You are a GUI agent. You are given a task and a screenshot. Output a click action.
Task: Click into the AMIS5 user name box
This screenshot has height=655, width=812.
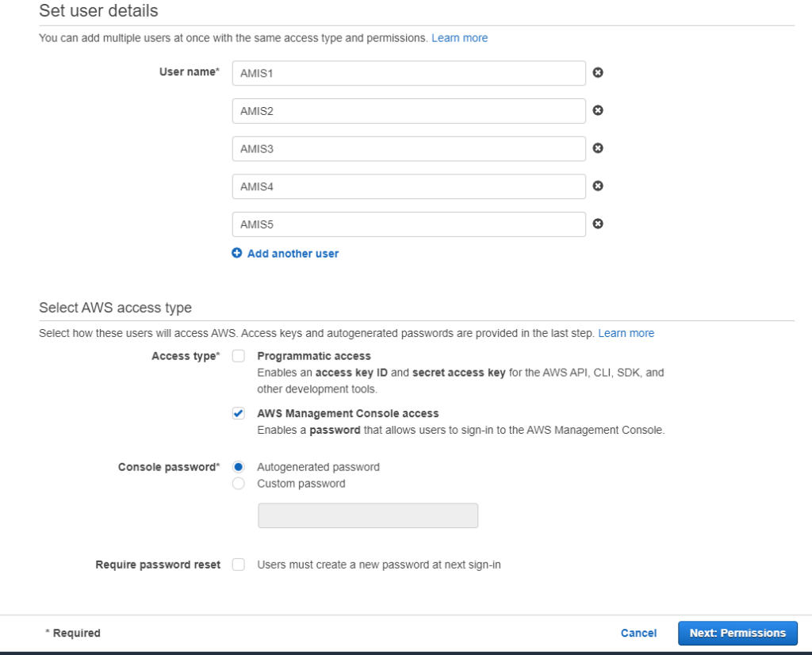tap(408, 224)
